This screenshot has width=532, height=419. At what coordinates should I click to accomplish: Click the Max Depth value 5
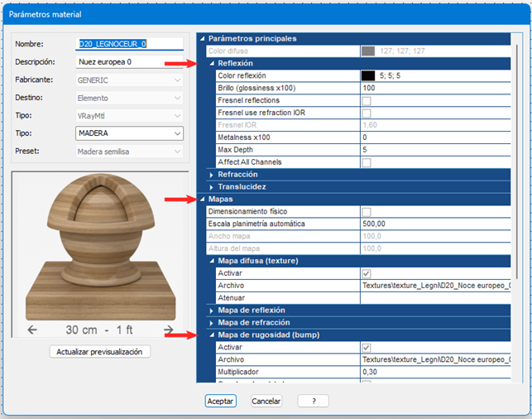(x=436, y=150)
